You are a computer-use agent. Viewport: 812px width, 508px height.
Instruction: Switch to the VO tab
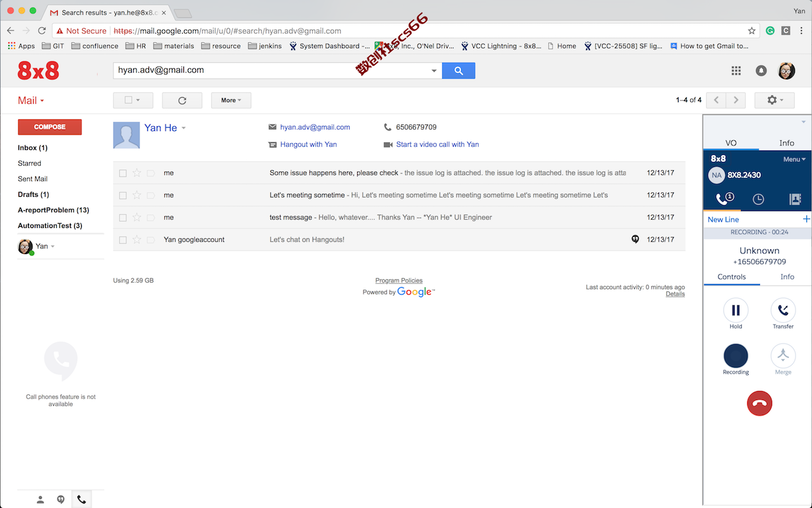pyautogui.click(x=731, y=143)
